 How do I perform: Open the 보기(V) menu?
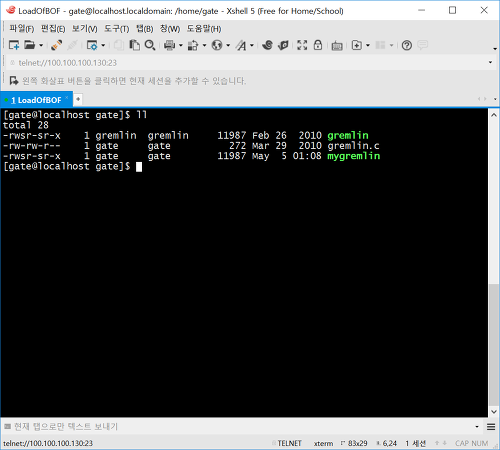tap(85, 29)
